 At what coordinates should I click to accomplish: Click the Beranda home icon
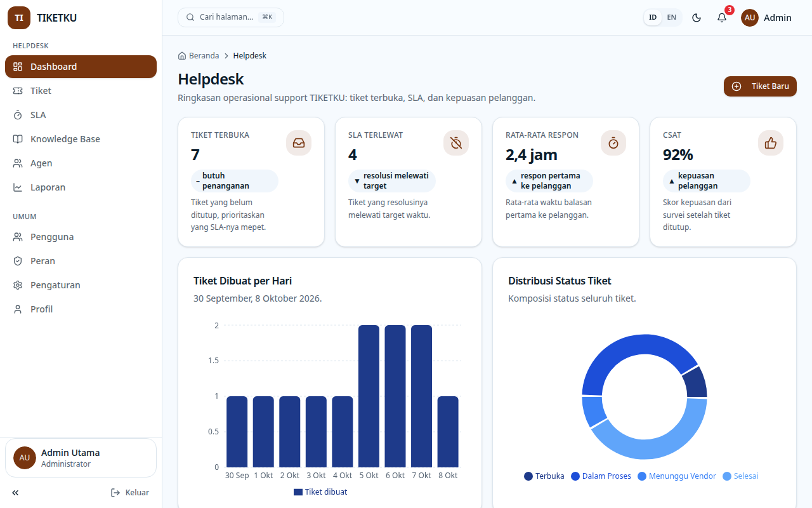tap(182, 56)
